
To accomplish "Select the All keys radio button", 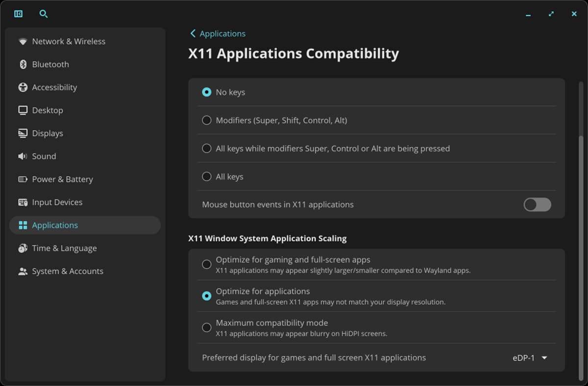I will click(x=207, y=177).
